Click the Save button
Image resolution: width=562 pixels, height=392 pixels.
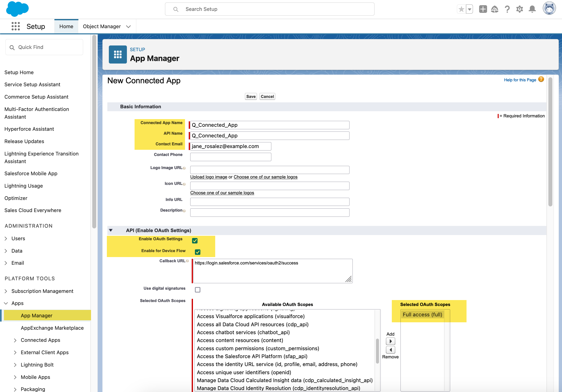tap(251, 96)
